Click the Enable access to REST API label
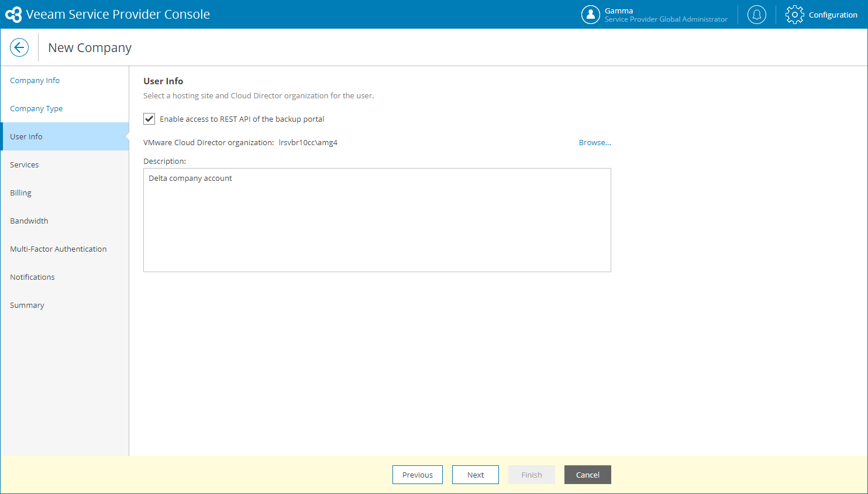This screenshot has width=868, height=494. click(242, 119)
